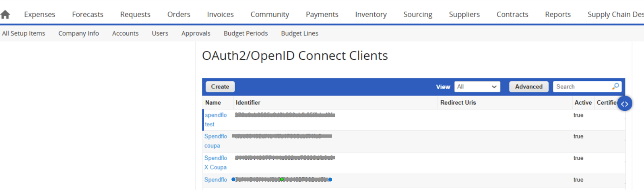Open the Suppliers menu
The height and width of the screenshot is (190, 644).
(464, 14)
